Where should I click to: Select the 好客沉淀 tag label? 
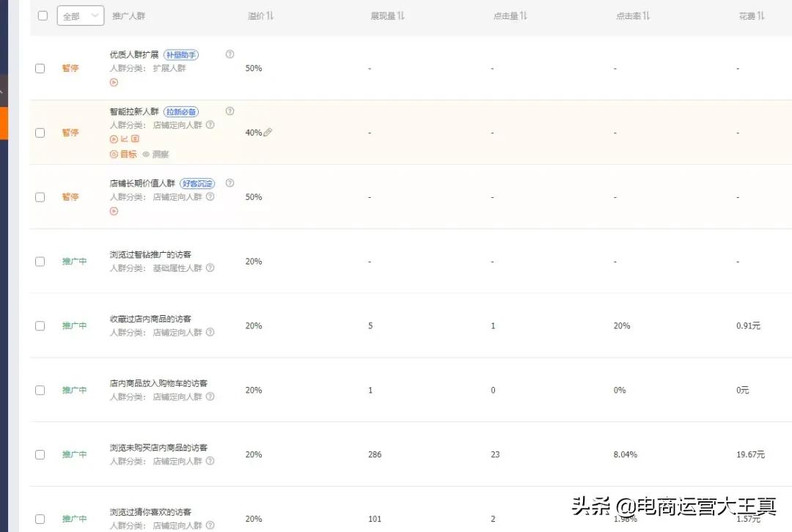point(197,182)
